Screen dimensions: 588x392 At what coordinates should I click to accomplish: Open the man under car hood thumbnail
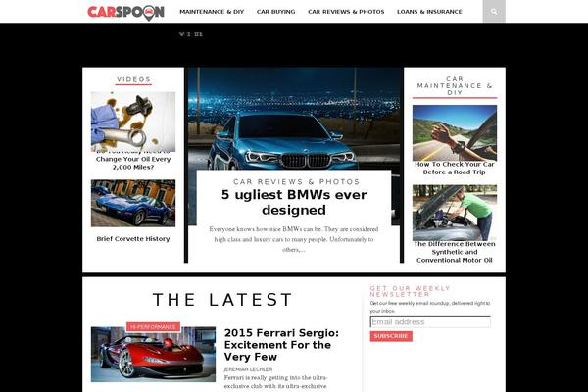pos(455,213)
